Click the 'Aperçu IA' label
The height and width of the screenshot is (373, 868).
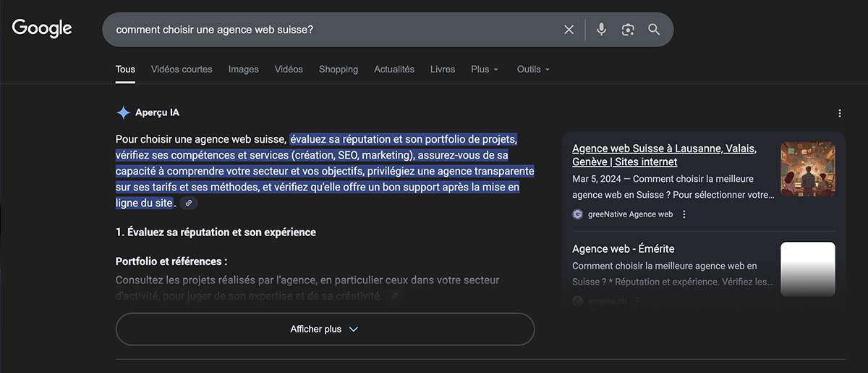click(157, 113)
